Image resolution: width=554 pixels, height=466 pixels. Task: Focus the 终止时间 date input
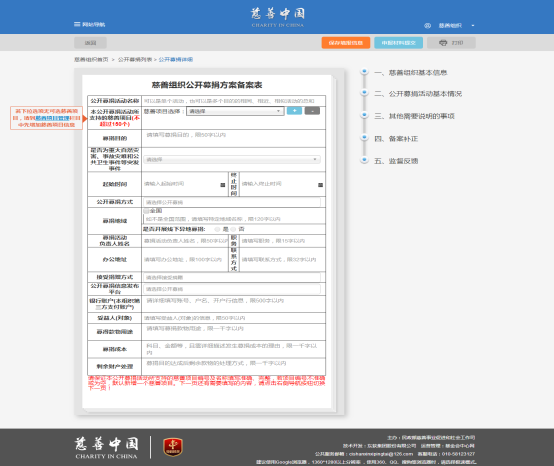279,184
